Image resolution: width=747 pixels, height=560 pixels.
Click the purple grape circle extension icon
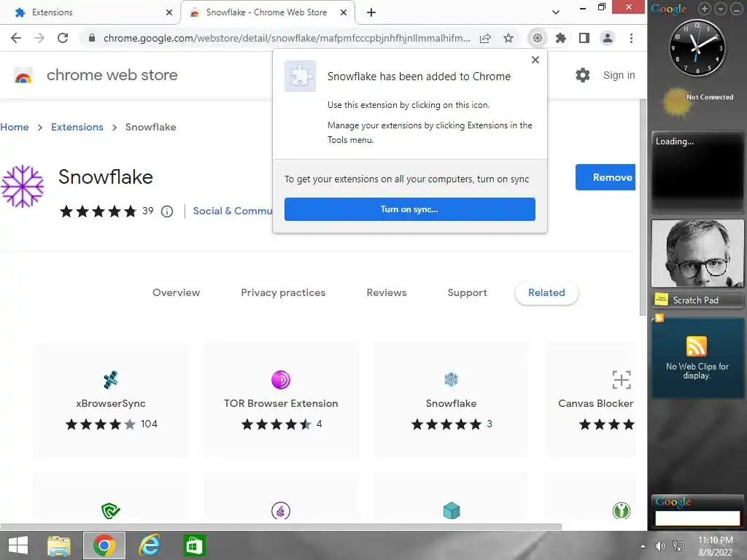[281, 511]
